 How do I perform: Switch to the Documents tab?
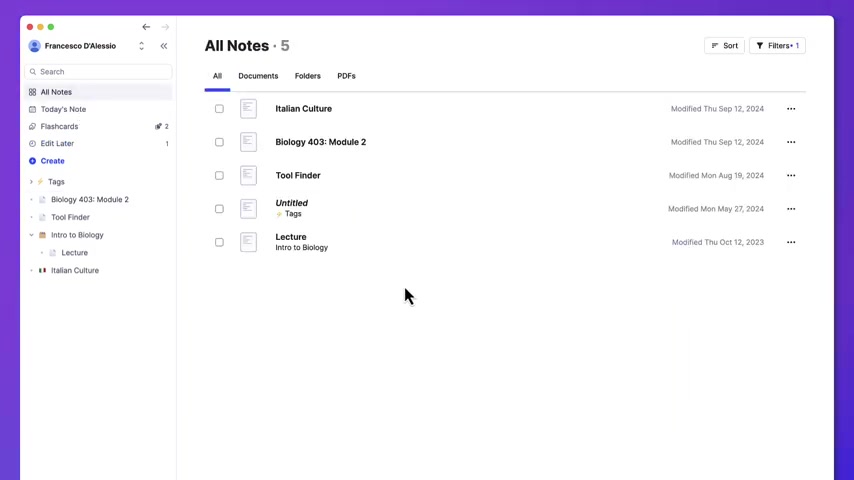(x=258, y=76)
